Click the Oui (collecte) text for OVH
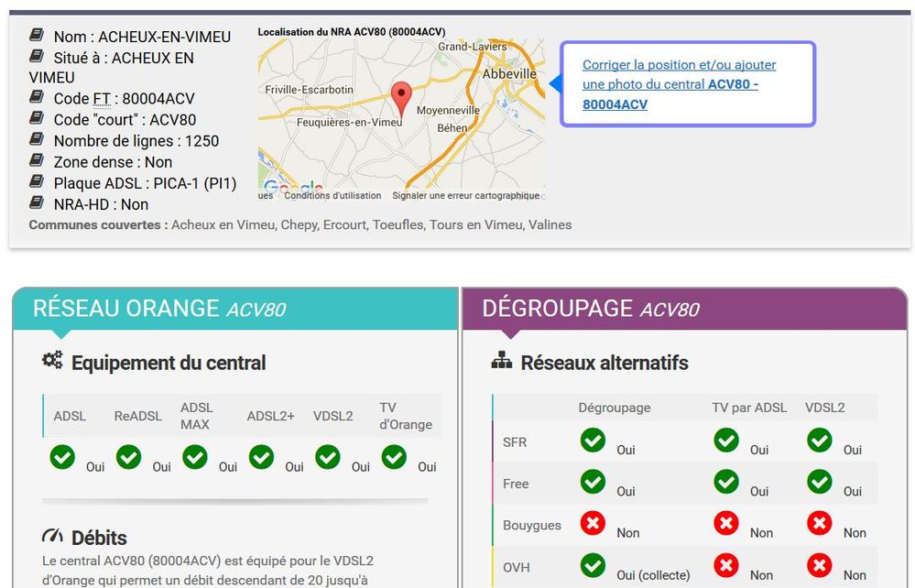Image resolution: width=915 pixels, height=588 pixels. coord(653,575)
